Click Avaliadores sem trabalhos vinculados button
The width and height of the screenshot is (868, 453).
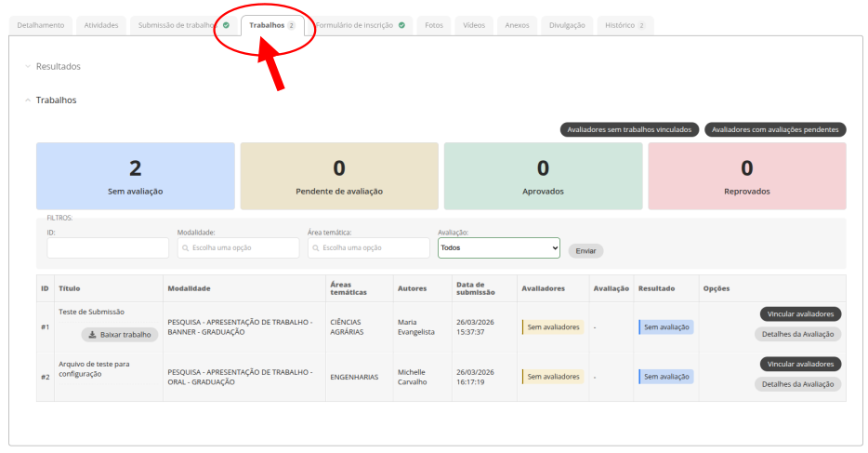click(x=629, y=129)
